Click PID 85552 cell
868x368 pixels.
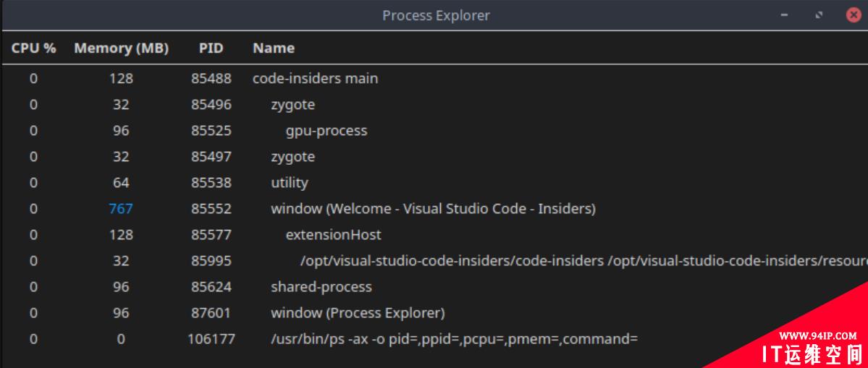point(211,208)
